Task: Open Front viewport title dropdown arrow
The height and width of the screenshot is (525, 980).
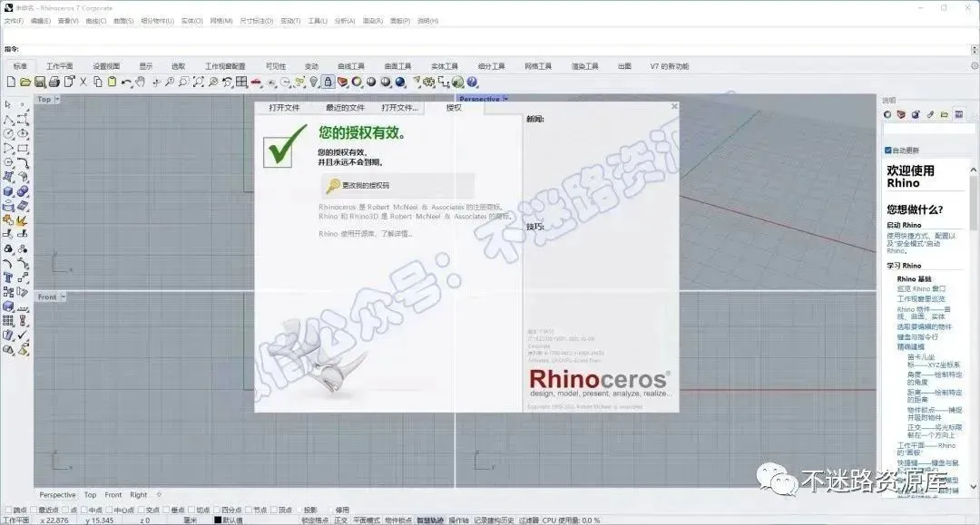Action: point(63,297)
